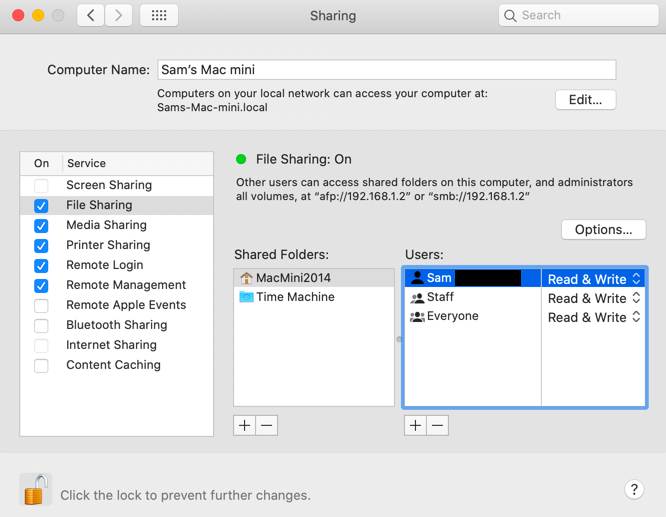The width and height of the screenshot is (666, 517).
Task: Disable the Media Sharing checkbox
Action: 41,226
